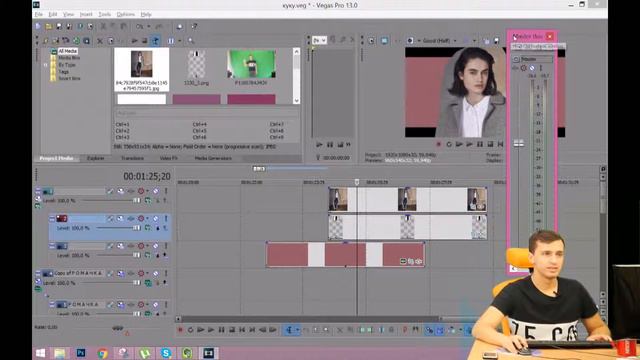Toggle Auto Ripple in timeline toolbar
The width and height of the screenshot is (640, 360).
[452, 330]
